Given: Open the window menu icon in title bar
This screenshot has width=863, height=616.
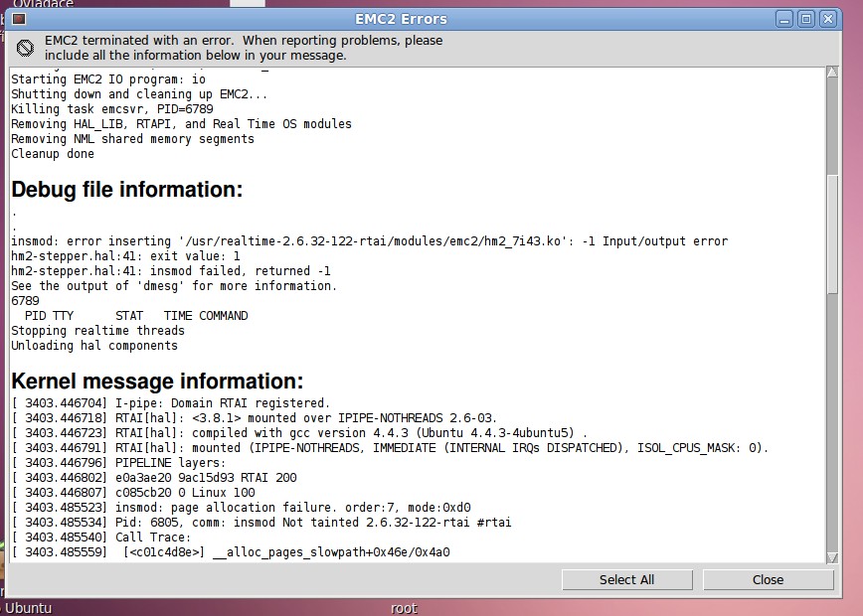Looking at the screenshot, I should pos(19,19).
